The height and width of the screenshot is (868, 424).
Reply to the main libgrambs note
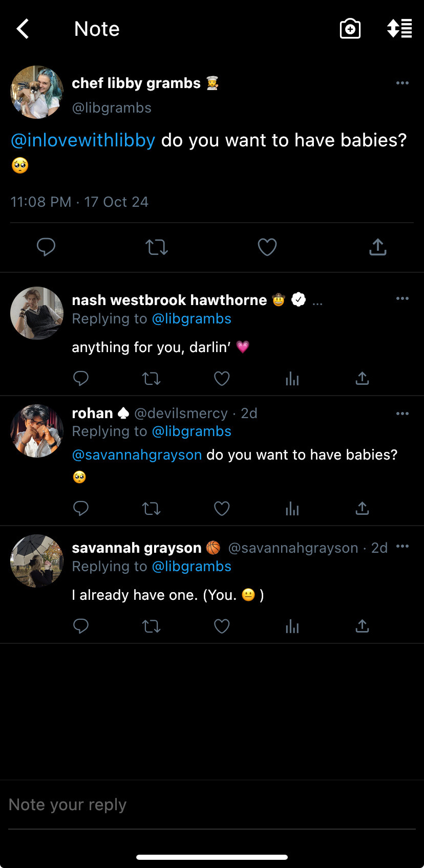(x=46, y=247)
